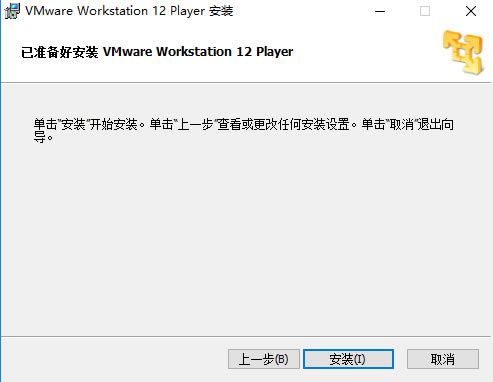Go back with the 上一步(B) button
This screenshot has height=382, width=493.
264,359
